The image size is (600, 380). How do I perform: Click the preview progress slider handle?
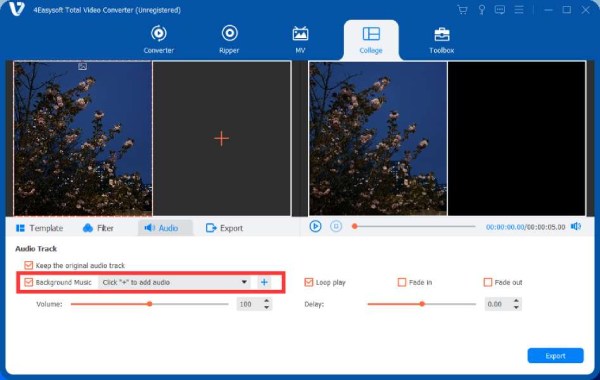pyautogui.click(x=355, y=227)
